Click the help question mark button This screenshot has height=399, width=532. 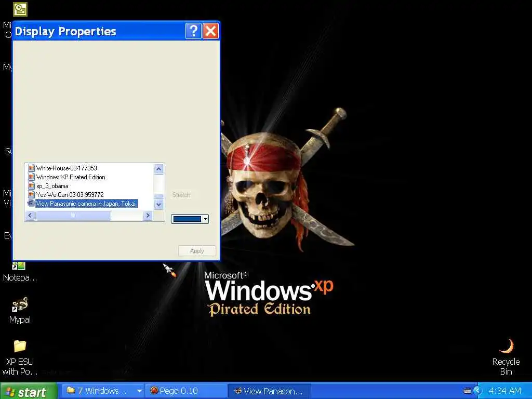coord(193,31)
